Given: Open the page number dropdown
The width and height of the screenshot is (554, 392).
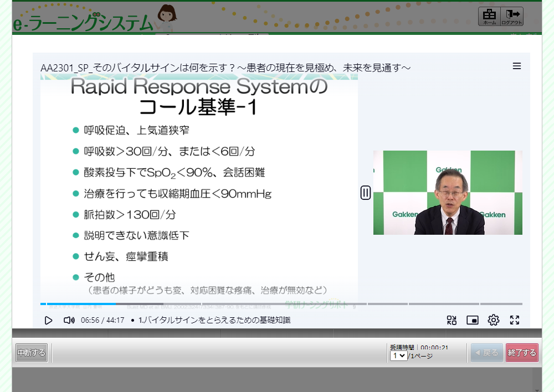Looking at the screenshot, I should click(x=398, y=356).
